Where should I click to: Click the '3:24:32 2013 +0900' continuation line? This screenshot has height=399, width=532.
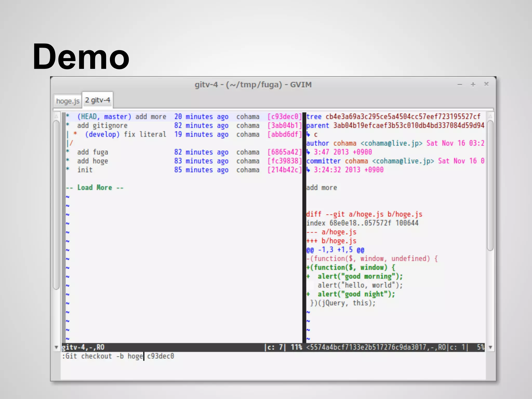[345, 170]
